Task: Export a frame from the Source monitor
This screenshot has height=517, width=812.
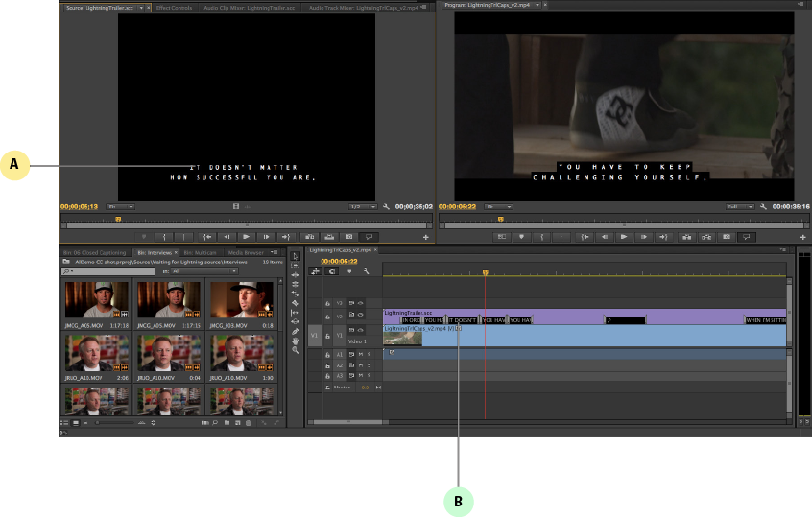Action: pos(348,237)
